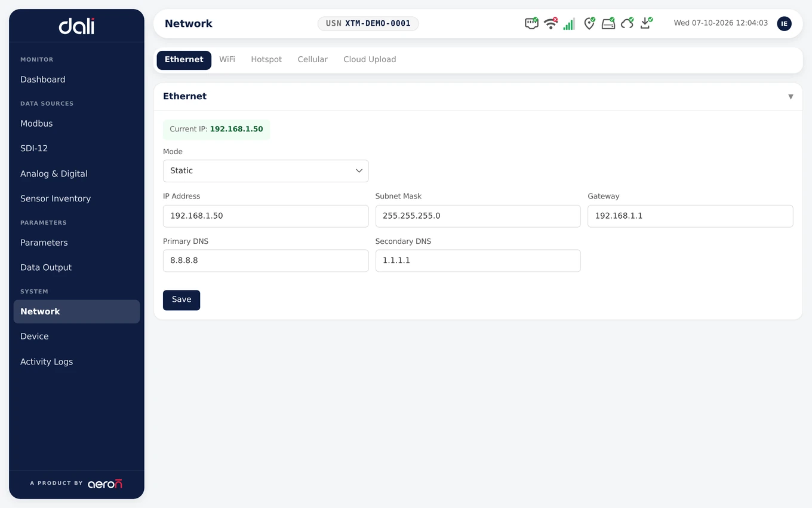Go to the Parameters page

76,243
